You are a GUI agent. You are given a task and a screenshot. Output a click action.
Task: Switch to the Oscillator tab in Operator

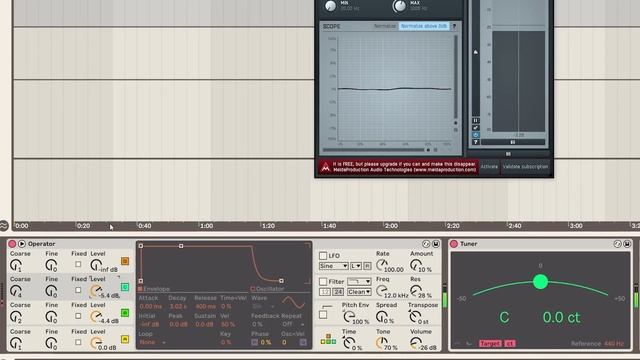[x=267, y=289]
